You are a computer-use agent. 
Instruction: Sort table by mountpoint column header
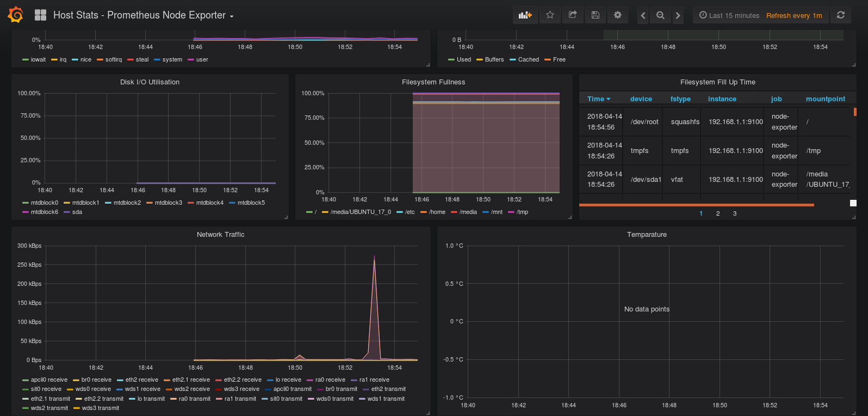(825, 99)
